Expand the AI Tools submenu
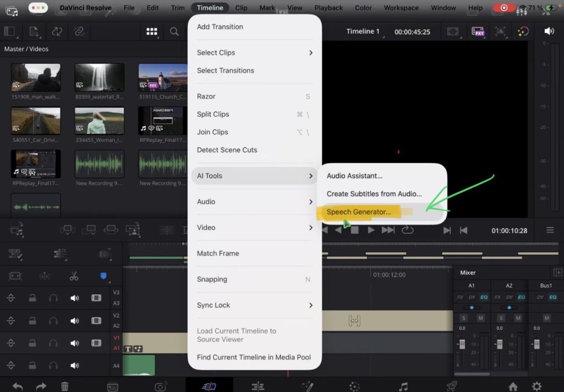 tap(254, 176)
